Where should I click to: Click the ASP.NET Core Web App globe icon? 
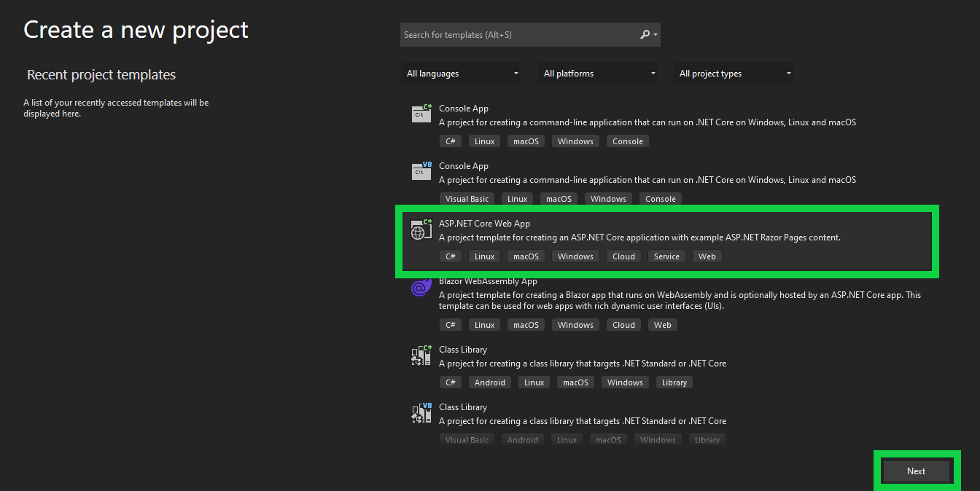pos(421,229)
